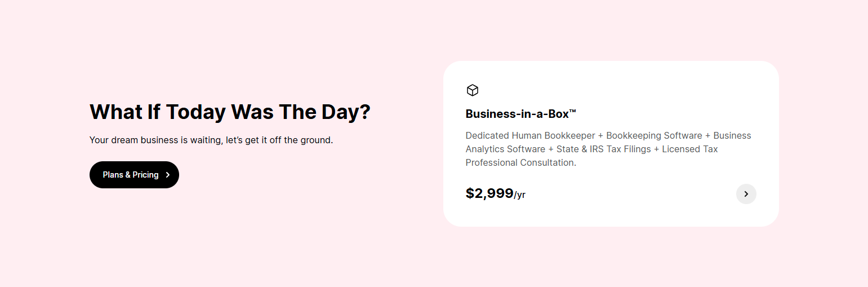Click the "What If Today Was The Day?" heading
The height and width of the screenshot is (287, 868).
coord(230,112)
